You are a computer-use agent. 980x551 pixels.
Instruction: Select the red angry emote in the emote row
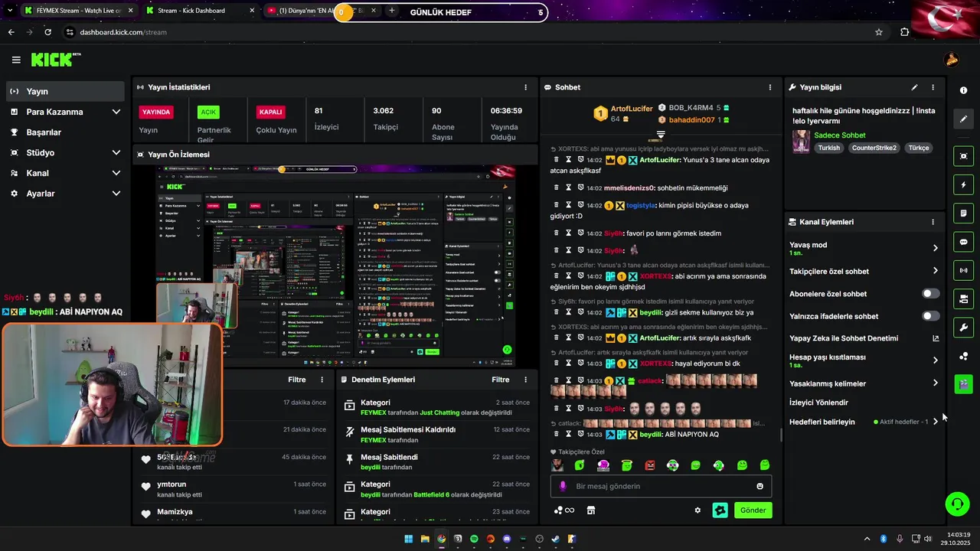point(650,465)
